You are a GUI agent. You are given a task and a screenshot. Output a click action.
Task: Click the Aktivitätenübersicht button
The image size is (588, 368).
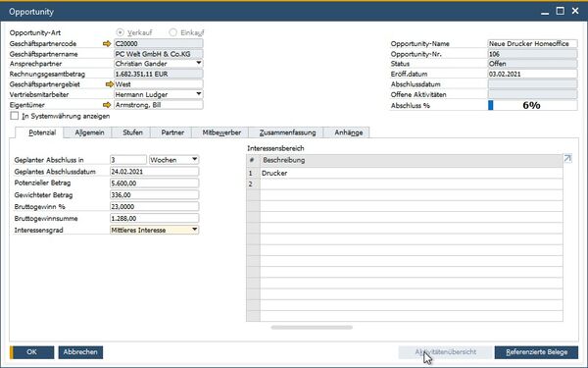click(x=445, y=352)
